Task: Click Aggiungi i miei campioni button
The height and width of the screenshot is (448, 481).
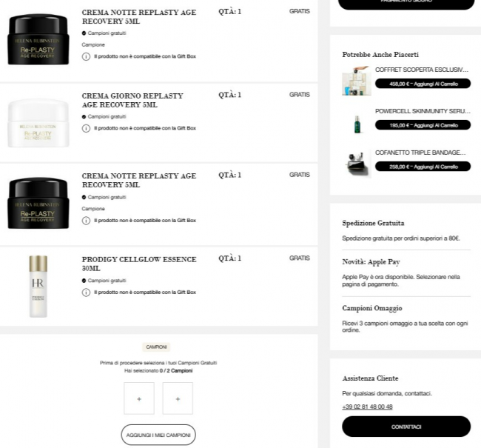Action: click(158, 435)
